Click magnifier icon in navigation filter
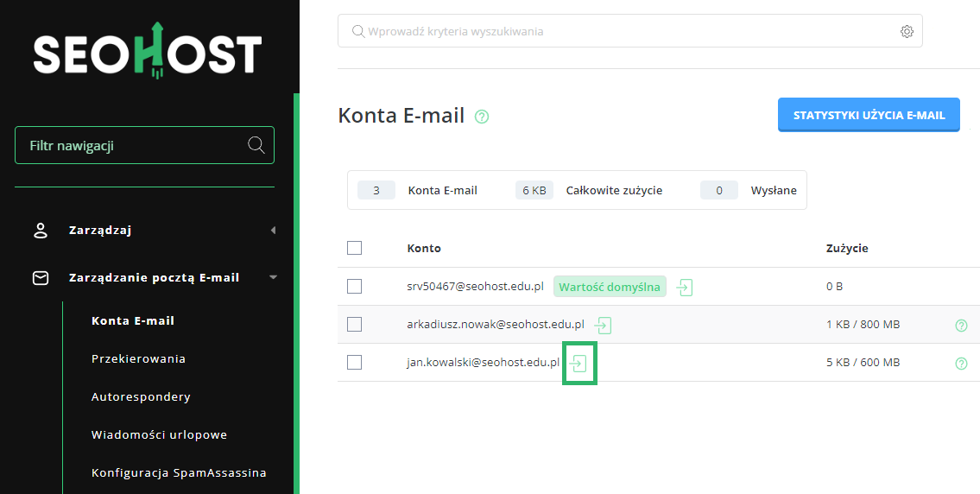Viewport: 980px width, 494px height. (x=256, y=145)
